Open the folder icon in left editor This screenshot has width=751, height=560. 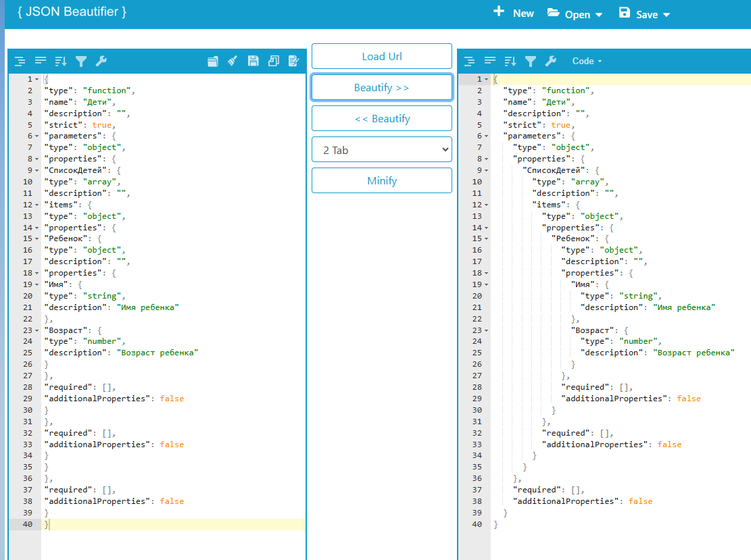(x=213, y=61)
